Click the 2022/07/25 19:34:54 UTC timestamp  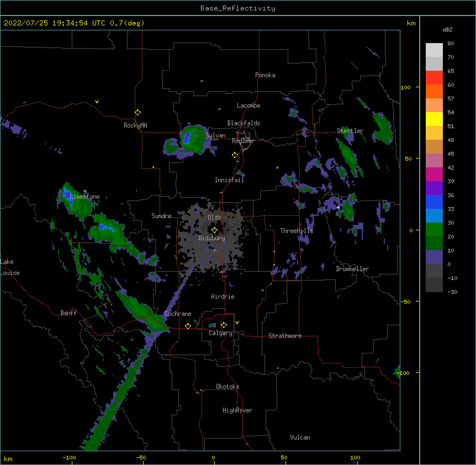click(x=55, y=23)
